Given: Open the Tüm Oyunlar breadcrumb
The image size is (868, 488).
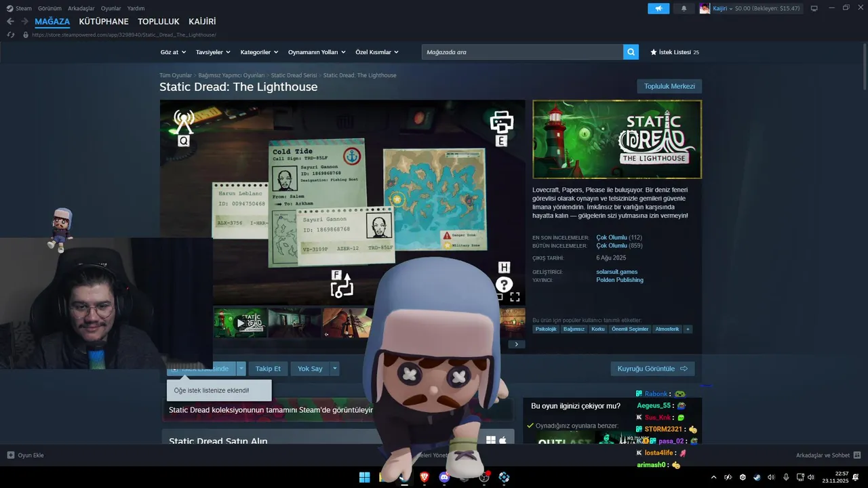Looking at the screenshot, I should click(x=176, y=75).
